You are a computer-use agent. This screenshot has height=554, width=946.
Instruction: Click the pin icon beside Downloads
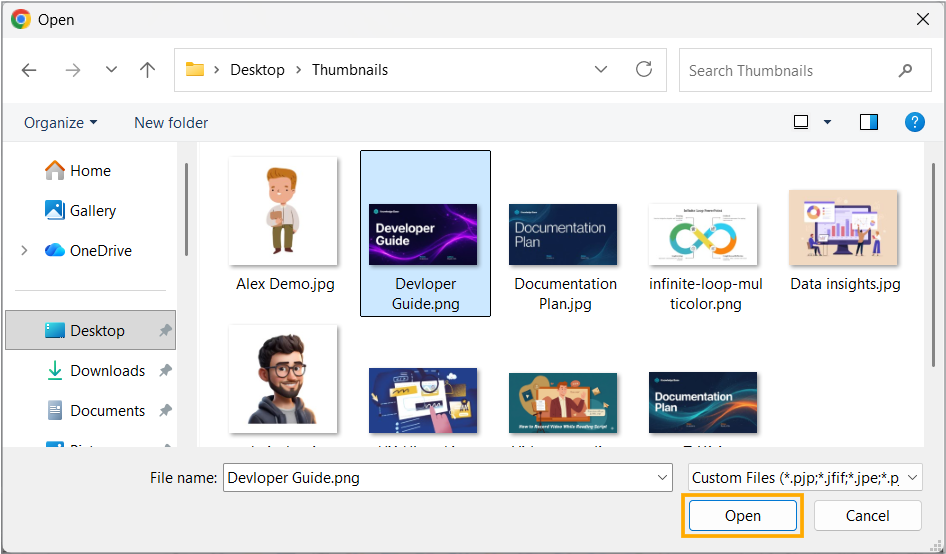click(165, 371)
